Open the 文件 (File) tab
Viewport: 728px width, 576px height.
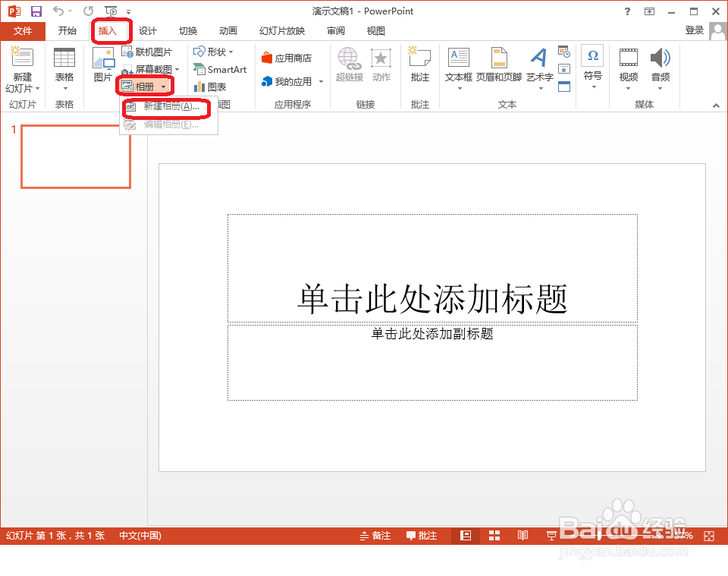pyautogui.click(x=23, y=31)
